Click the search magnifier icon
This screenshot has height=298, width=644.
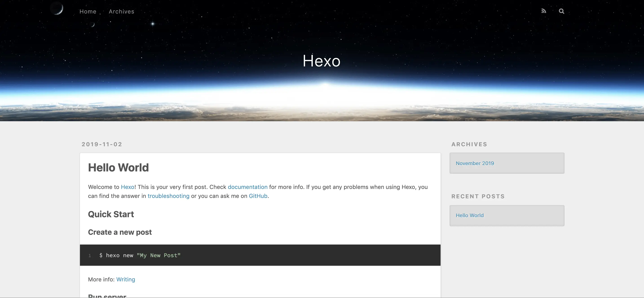click(562, 11)
